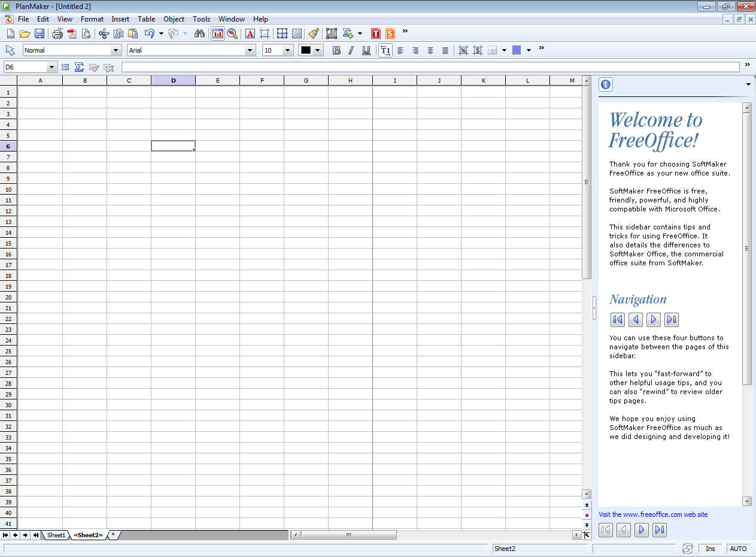Open the Arial font name dropdown
This screenshot has width=756, height=557.
(250, 50)
